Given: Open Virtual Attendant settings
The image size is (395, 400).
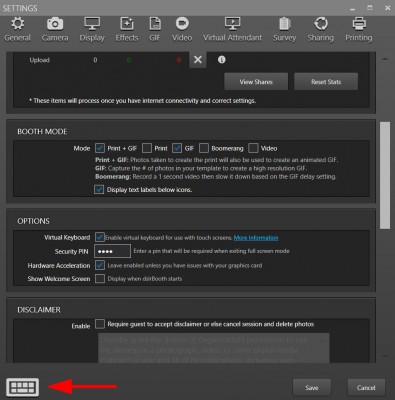Looking at the screenshot, I should tap(233, 30).
